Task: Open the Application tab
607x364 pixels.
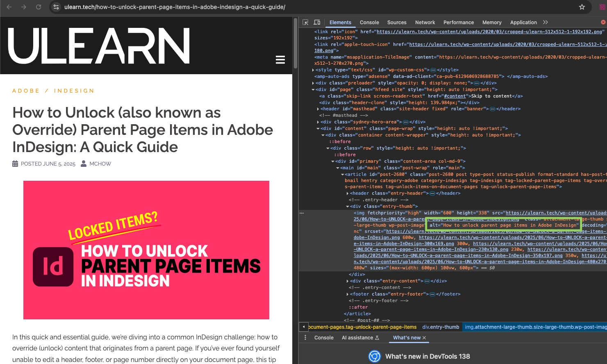Action: (523, 23)
